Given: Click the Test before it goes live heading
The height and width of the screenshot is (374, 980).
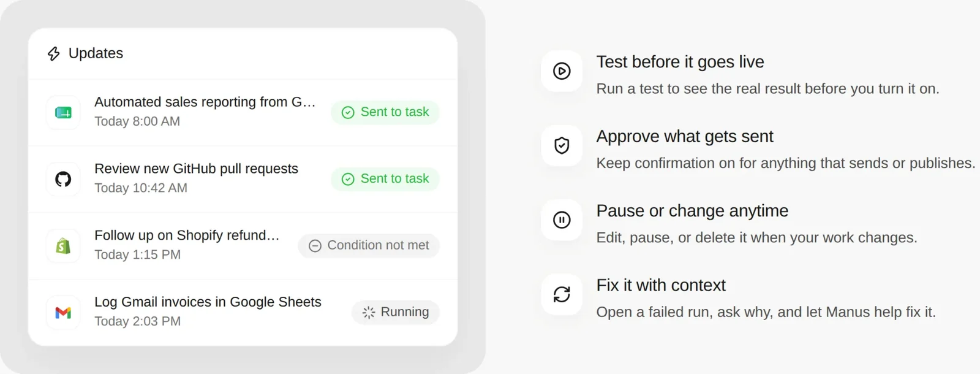Looking at the screenshot, I should pos(680,62).
